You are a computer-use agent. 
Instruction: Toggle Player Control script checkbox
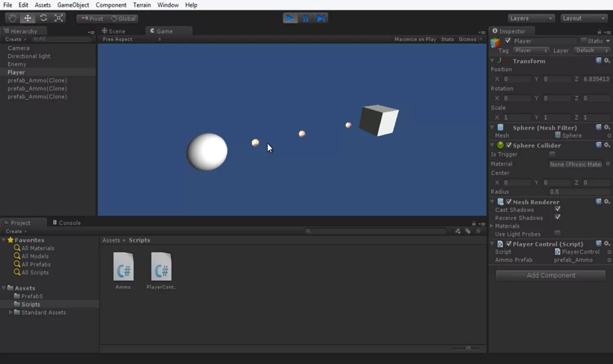click(509, 244)
